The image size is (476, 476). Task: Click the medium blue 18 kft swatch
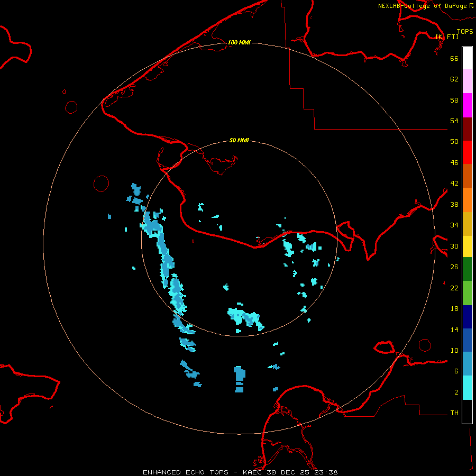[467, 340]
